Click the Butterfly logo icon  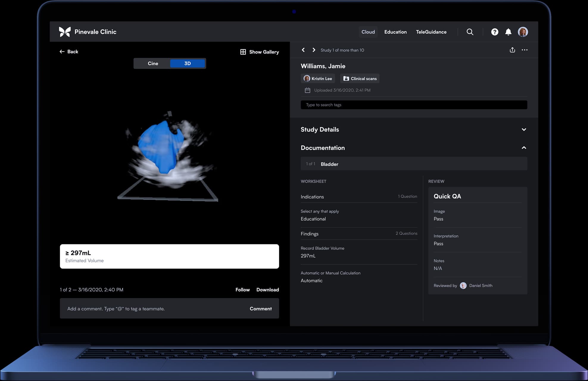point(65,32)
